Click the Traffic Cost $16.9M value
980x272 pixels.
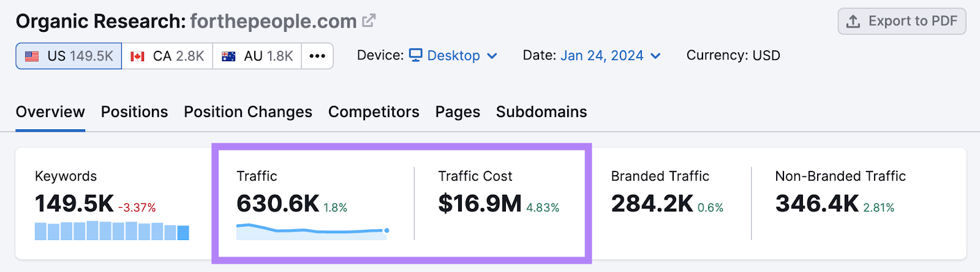tap(480, 203)
